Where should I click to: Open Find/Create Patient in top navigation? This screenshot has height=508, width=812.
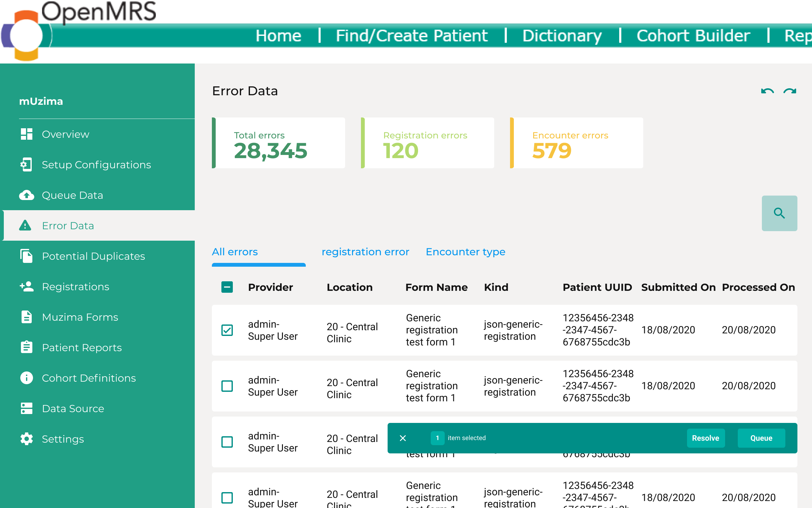coord(412,36)
